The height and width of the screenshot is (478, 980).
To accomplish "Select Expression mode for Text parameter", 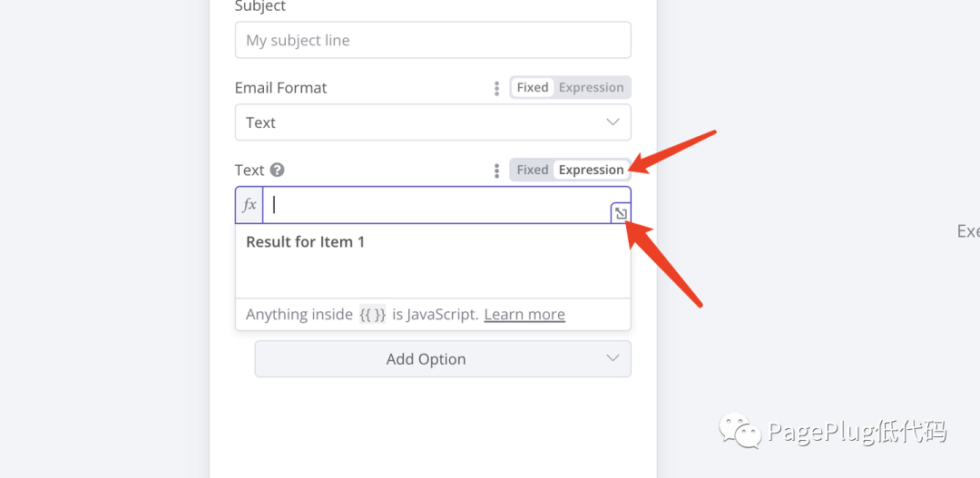I will [591, 171].
